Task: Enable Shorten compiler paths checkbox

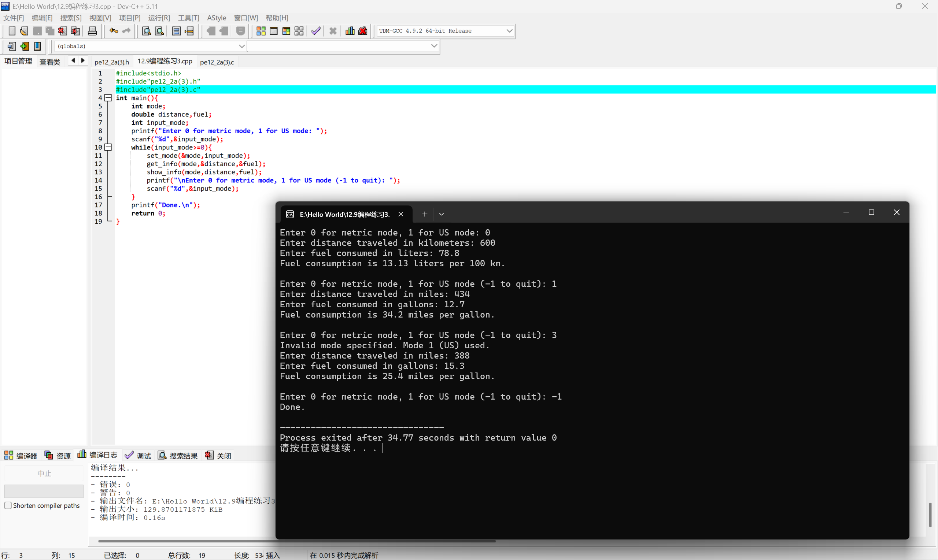Action: pos(8,505)
